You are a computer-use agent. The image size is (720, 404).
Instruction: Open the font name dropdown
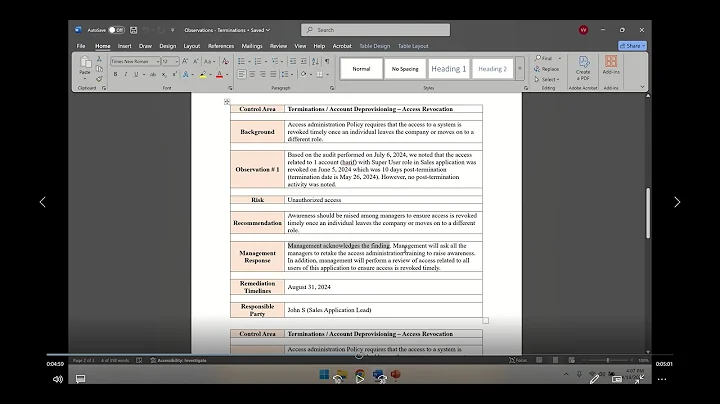(158, 62)
